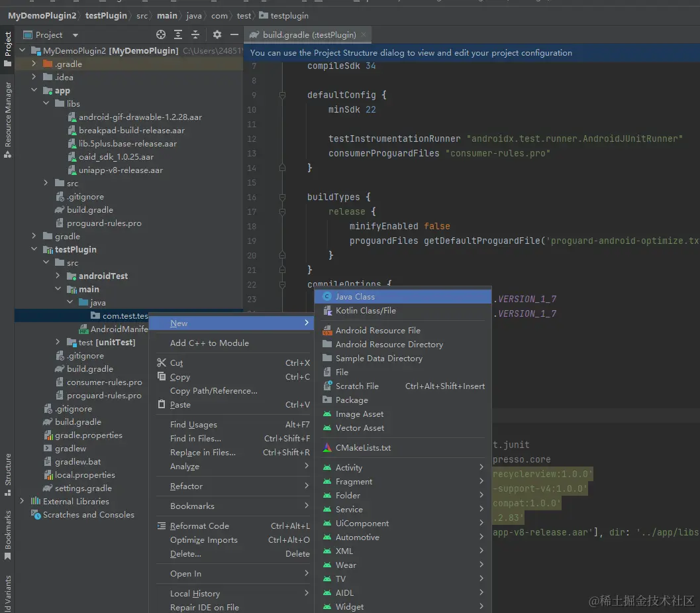
Task: Hide the Project panel with minus icon
Action: [234, 34]
